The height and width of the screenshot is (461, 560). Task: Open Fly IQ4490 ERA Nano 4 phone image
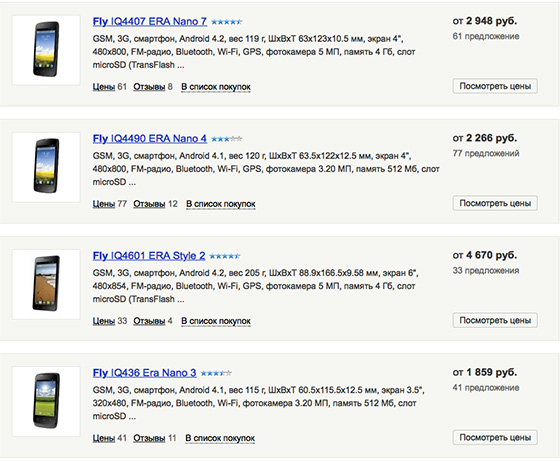[46, 167]
